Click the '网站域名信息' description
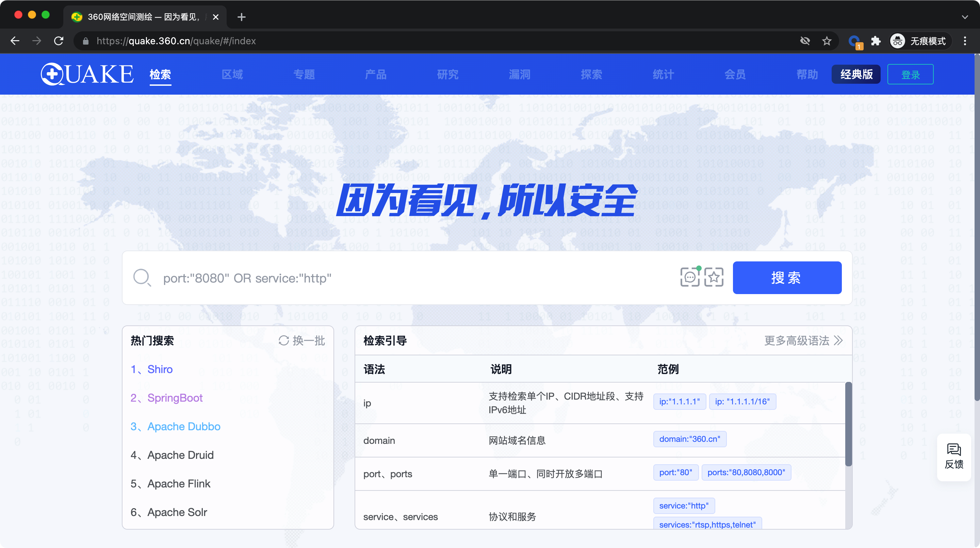Viewport: 980px width, 548px height. (517, 440)
